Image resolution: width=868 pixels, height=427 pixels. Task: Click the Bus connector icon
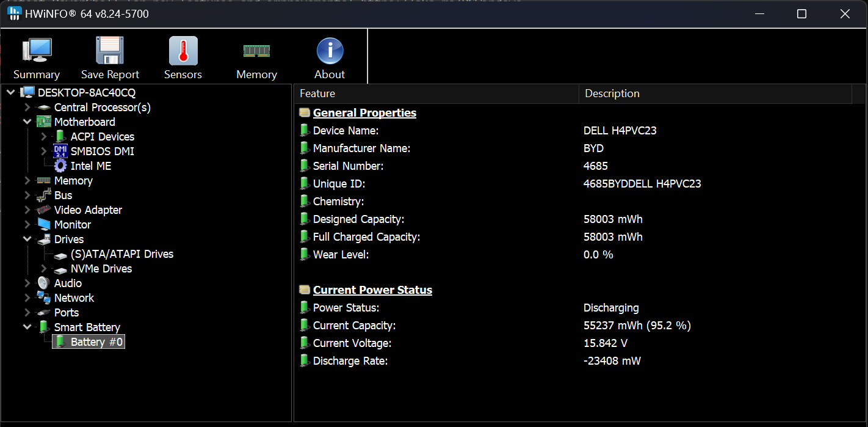pos(44,195)
